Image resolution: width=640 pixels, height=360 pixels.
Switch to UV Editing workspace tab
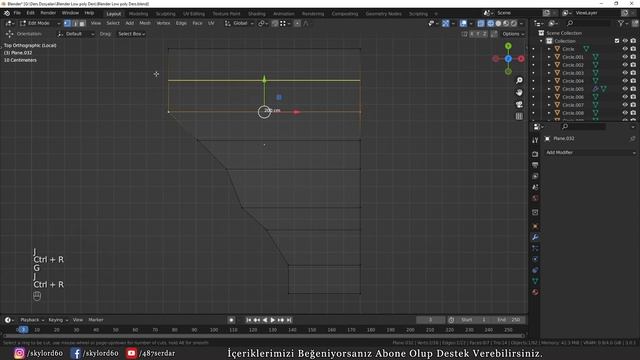pyautogui.click(x=194, y=13)
